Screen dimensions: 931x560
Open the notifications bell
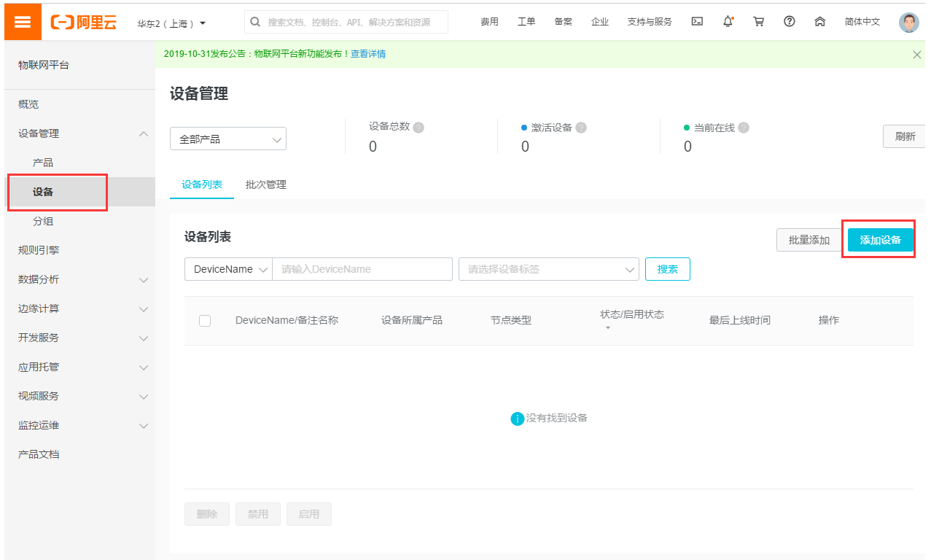pos(727,21)
